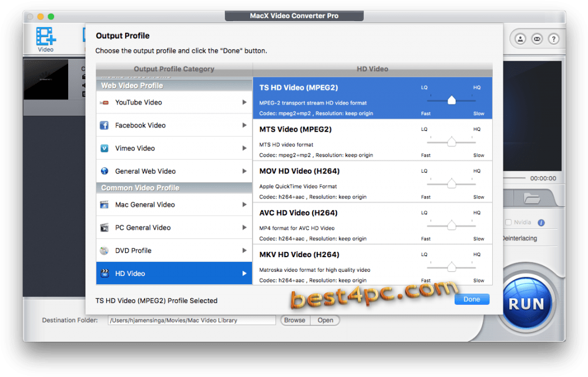
Task: Click the Facebook logo icon
Action: pos(104,125)
